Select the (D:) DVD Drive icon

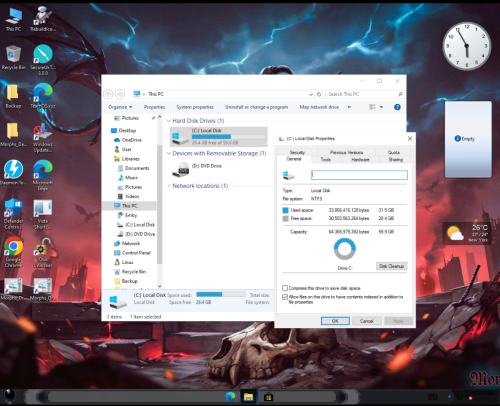[181, 169]
